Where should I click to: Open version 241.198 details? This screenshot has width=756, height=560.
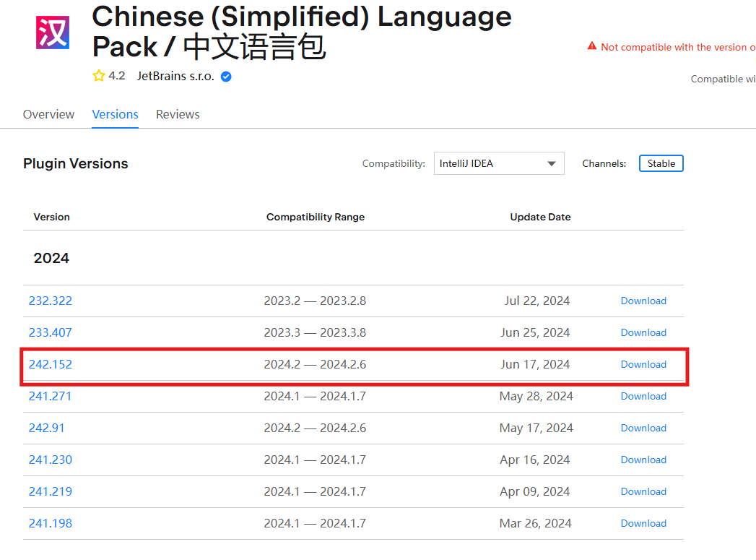50,524
